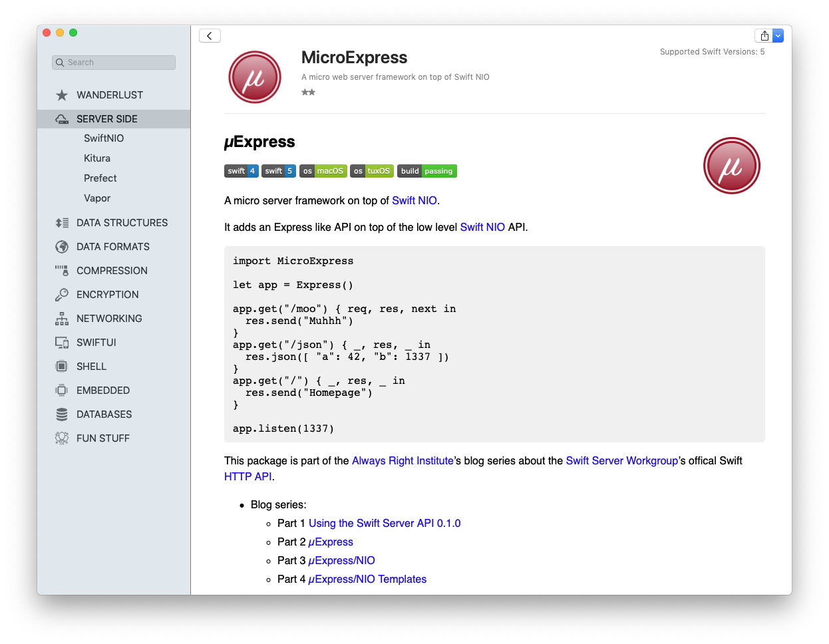This screenshot has width=829, height=644.
Task: Open the share dropdown arrow
Action: click(778, 36)
